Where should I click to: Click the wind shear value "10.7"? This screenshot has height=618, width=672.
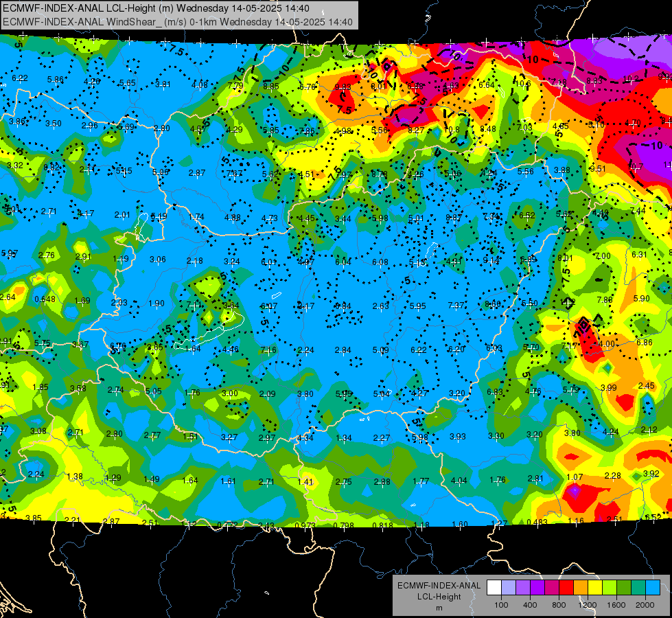click(636, 166)
